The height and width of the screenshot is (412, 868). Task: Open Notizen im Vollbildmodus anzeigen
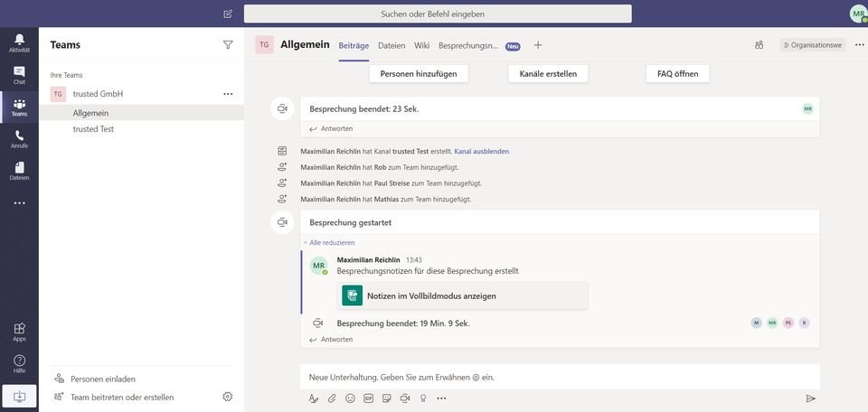click(x=462, y=295)
